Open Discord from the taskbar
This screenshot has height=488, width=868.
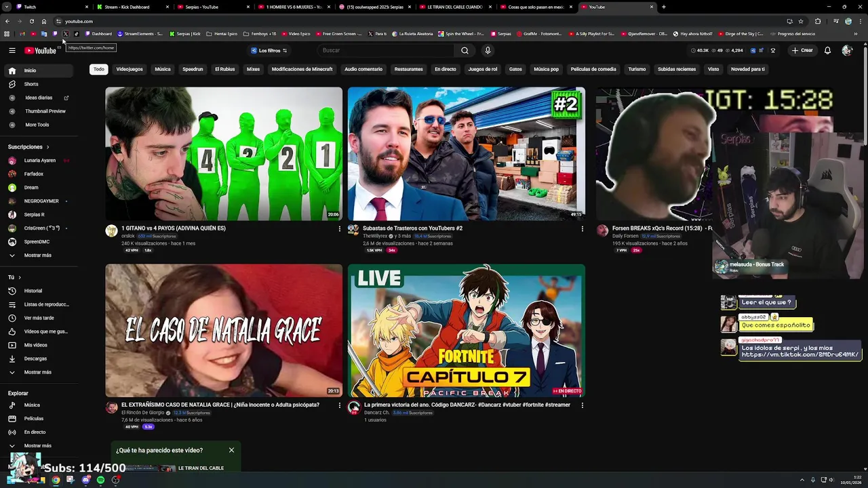click(x=85, y=480)
